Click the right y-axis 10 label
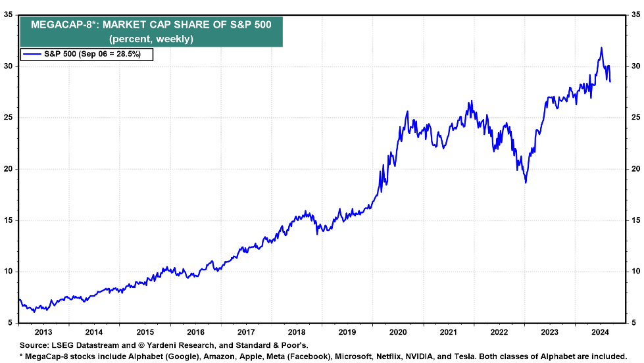644x363 pixels. [635, 272]
